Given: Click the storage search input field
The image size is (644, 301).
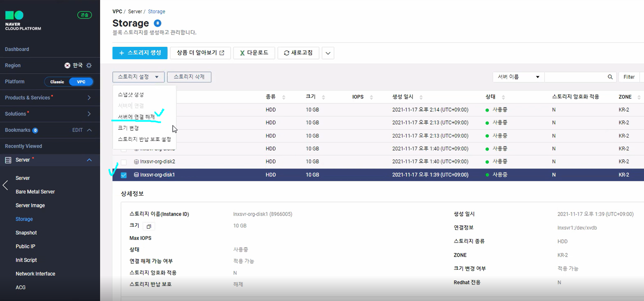Looking at the screenshot, I should [575, 77].
